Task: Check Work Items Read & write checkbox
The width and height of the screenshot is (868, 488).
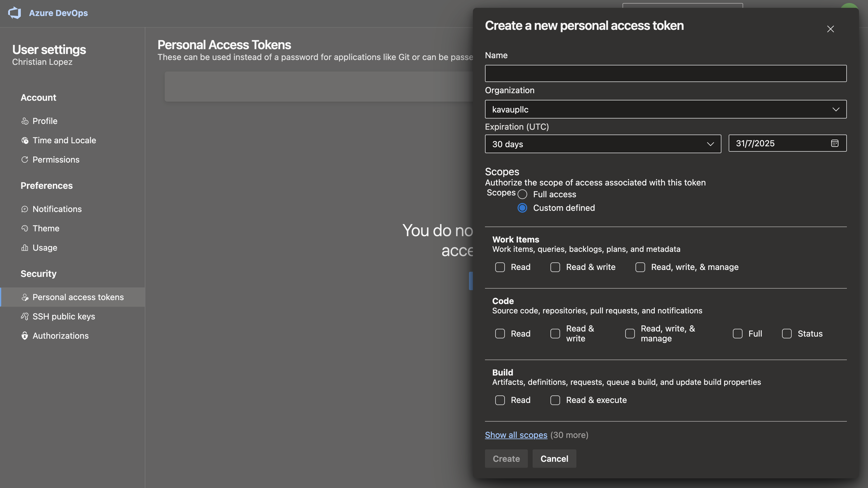Action: coord(555,267)
